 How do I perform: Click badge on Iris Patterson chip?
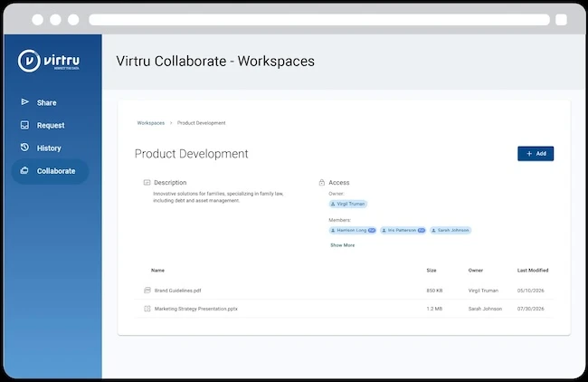point(422,231)
